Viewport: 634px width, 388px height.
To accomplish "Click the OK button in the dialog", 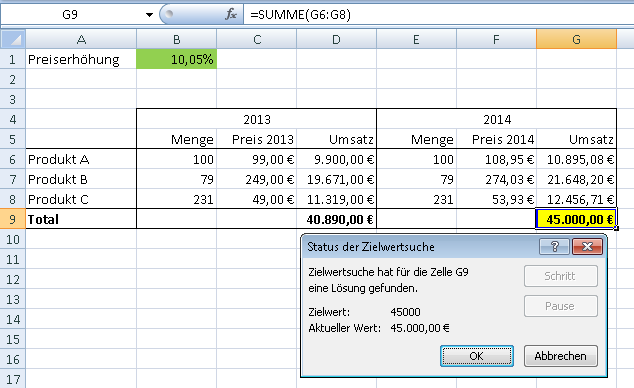I will (x=477, y=356).
